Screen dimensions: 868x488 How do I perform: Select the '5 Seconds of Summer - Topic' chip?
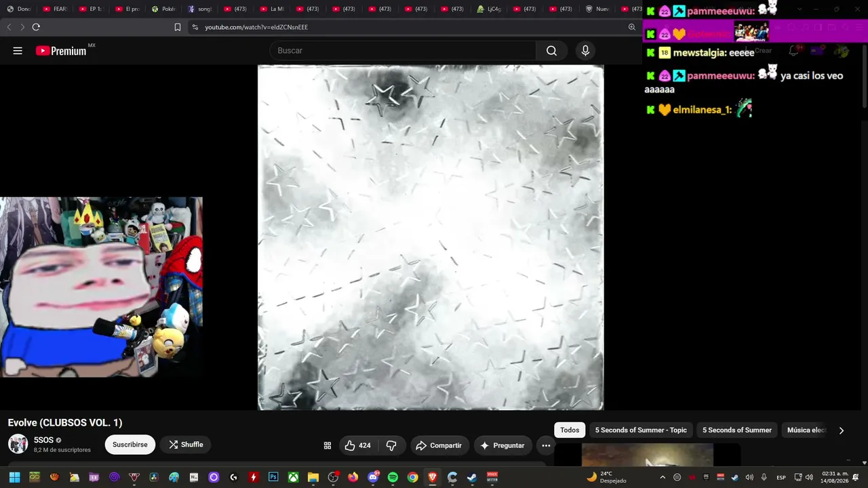pyautogui.click(x=641, y=430)
